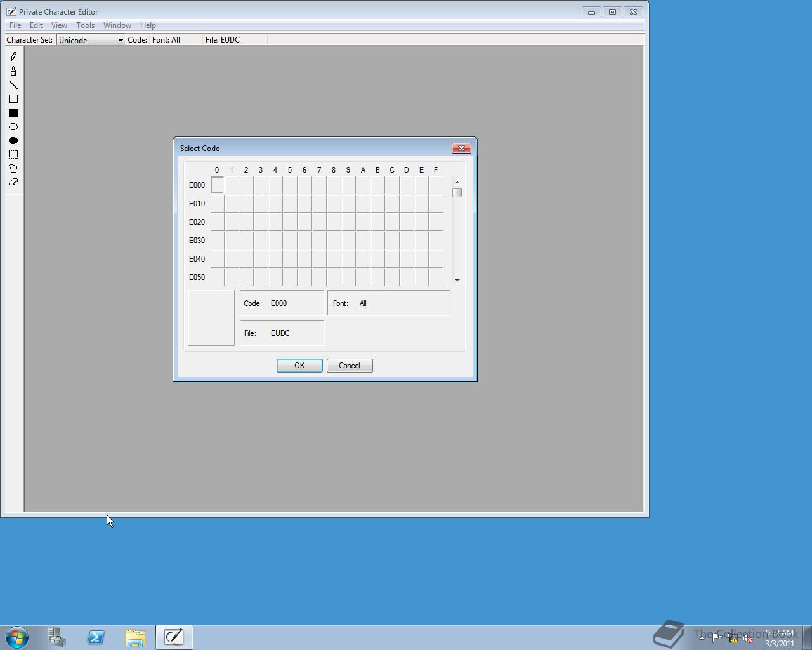
Task: Select the Freeform Selection tool
Action: click(x=13, y=169)
